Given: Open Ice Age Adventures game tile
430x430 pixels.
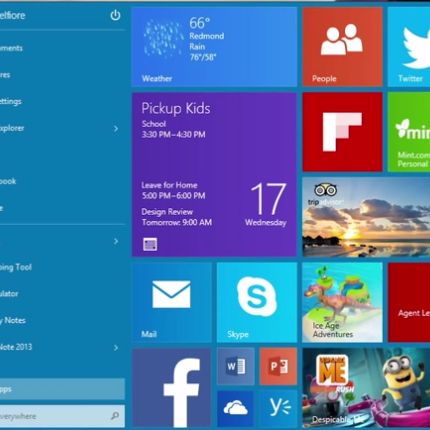Looking at the screenshot, I should click(342, 302).
